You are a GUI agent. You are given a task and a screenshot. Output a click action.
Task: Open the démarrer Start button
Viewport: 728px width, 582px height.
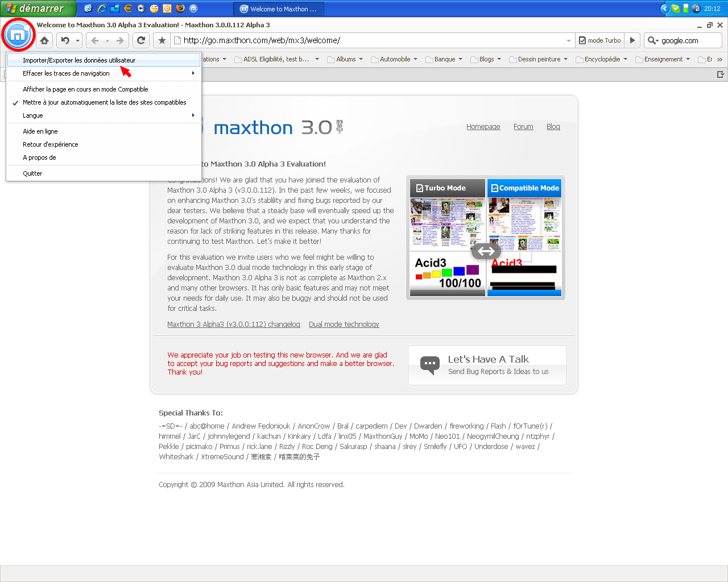pos(38,9)
